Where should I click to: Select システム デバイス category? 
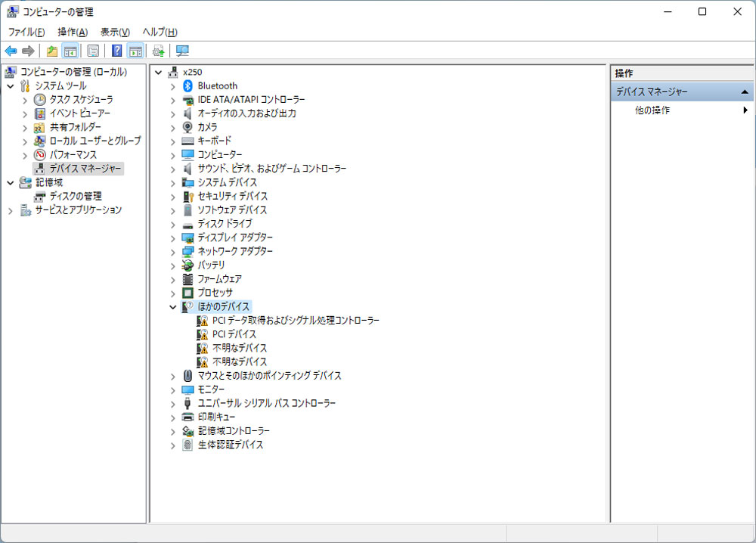click(x=227, y=182)
